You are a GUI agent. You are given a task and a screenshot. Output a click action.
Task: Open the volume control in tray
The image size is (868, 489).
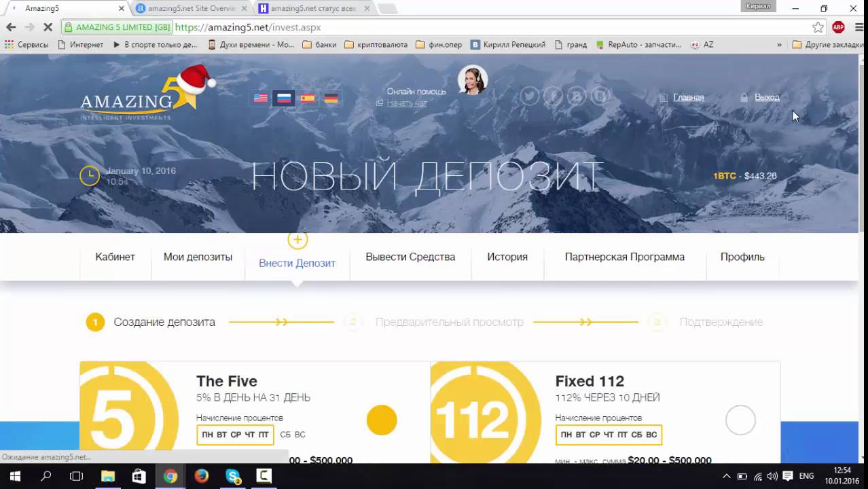click(772, 476)
